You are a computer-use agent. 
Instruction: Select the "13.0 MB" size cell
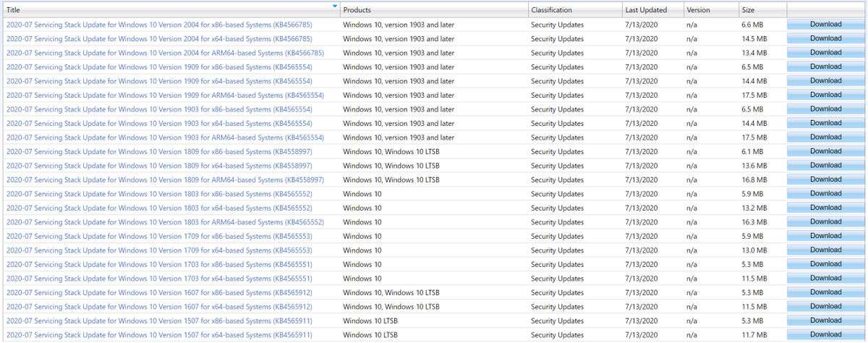[x=754, y=250]
